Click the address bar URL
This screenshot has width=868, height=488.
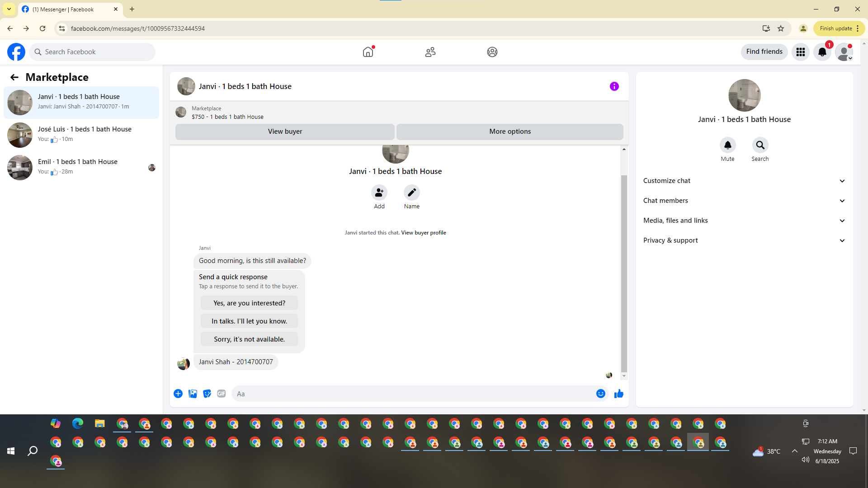point(138,28)
